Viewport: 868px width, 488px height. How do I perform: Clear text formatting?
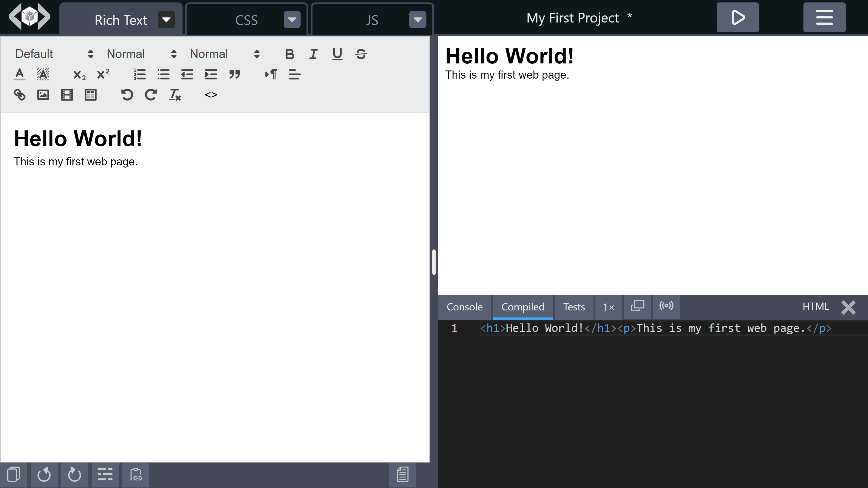coord(174,95)
